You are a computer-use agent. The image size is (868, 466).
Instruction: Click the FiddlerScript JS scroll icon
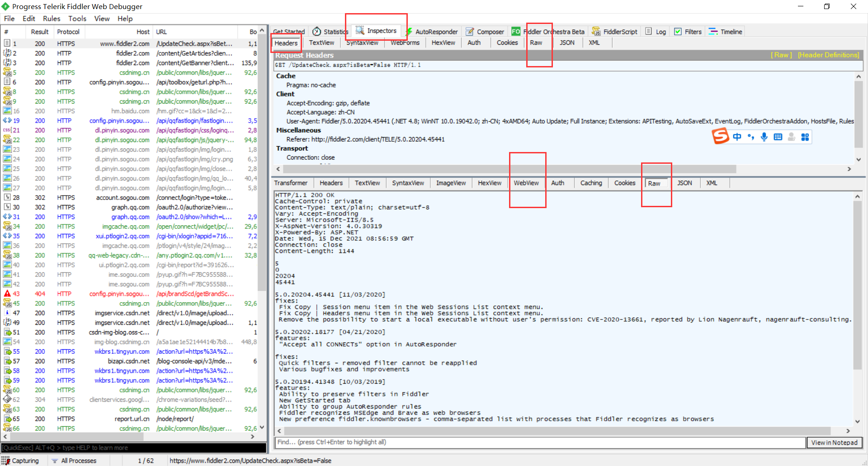click(596, 31)
